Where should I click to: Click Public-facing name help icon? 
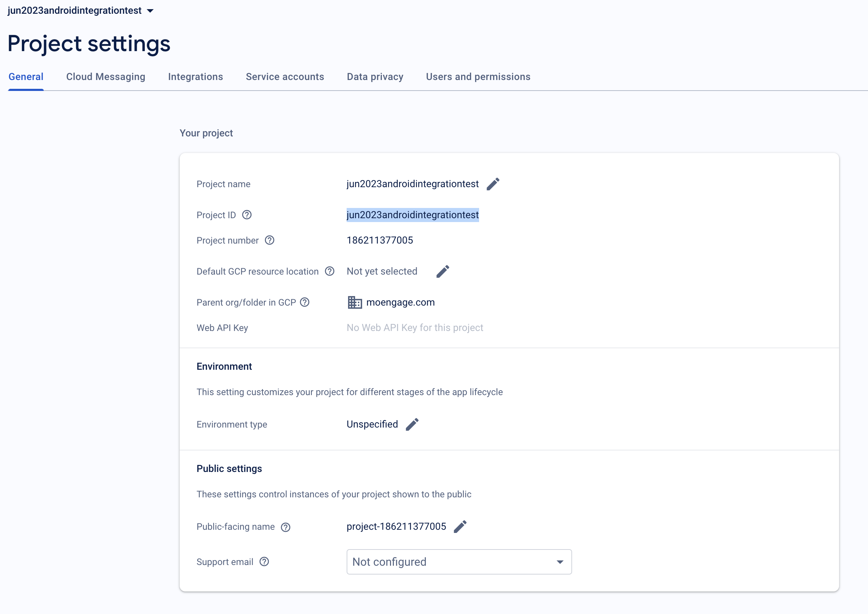pos(286,527)
